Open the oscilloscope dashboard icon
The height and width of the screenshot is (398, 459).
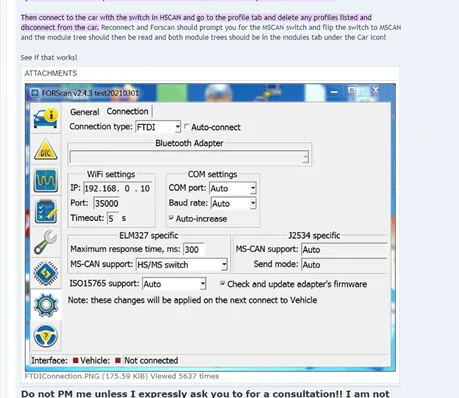coord(46,181)
